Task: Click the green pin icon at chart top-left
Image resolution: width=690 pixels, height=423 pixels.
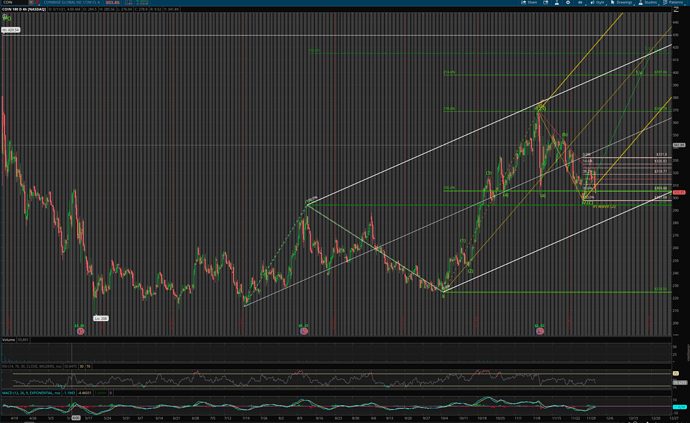Action: click(x=7, y=18)
